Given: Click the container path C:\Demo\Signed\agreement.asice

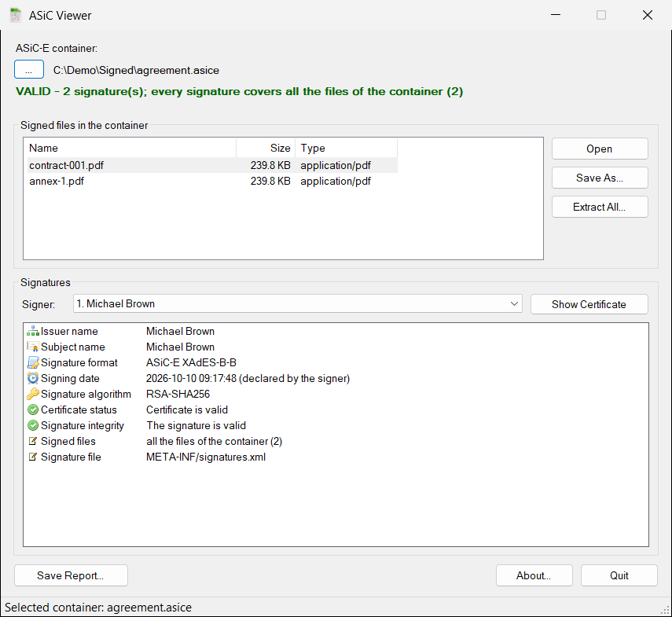Looking at the screenshot, I should point(136,70).
